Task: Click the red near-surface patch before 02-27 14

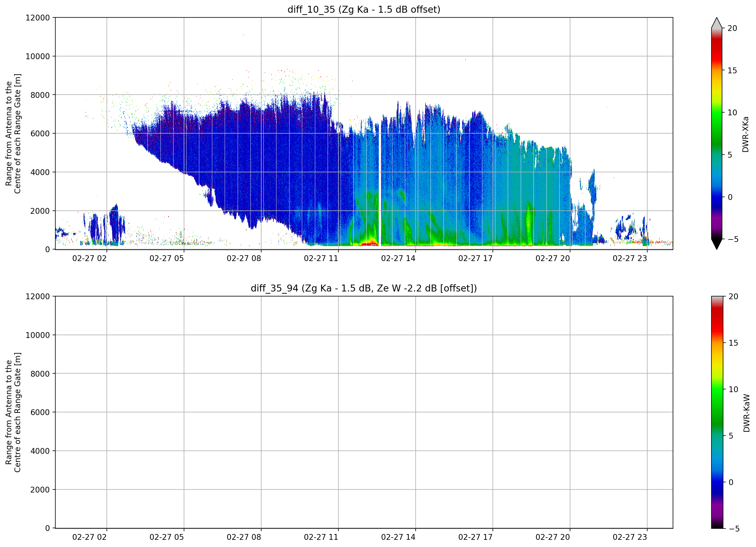Action: (x=369, y=244)
